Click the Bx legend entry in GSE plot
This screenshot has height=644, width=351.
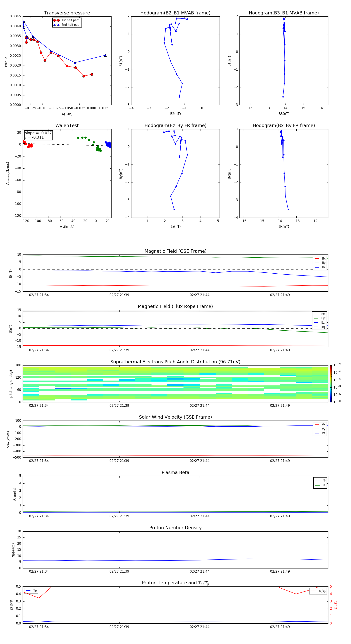pyautogui.click(x=320, y=259)
